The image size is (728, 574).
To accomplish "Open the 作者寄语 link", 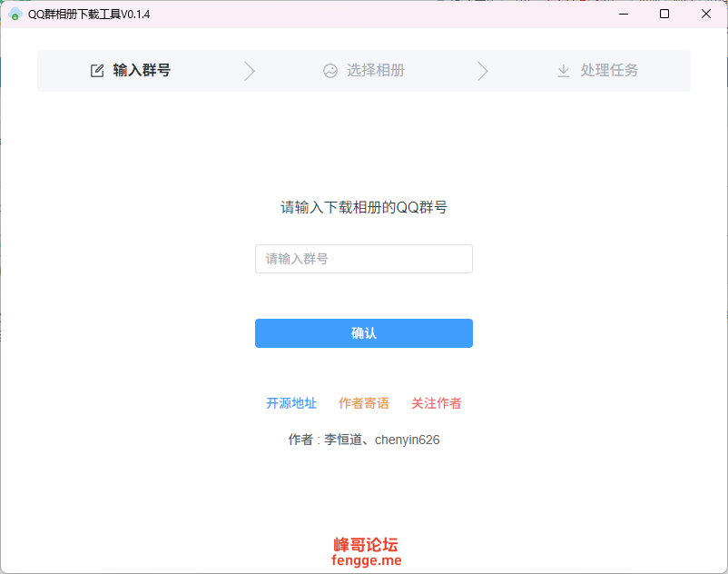I will (x=364, y=403).
